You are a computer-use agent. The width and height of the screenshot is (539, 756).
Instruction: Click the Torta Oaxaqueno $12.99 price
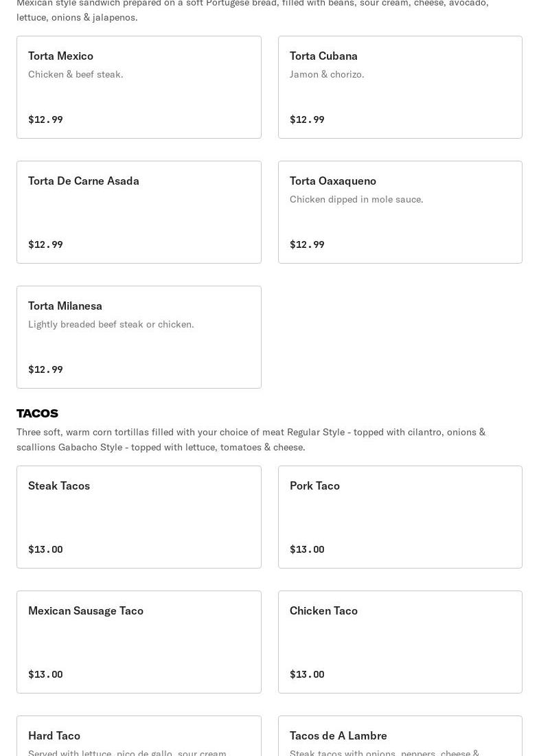click(307, 244)
